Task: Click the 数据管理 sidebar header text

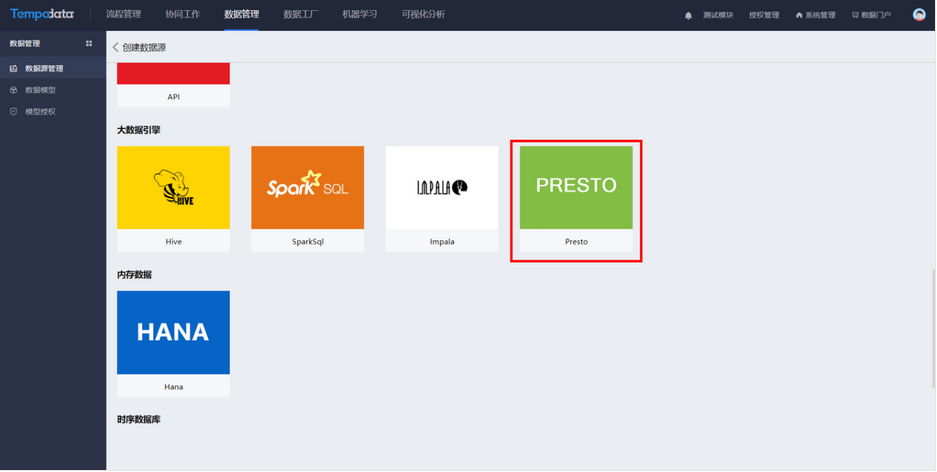Action: point(25,44)
